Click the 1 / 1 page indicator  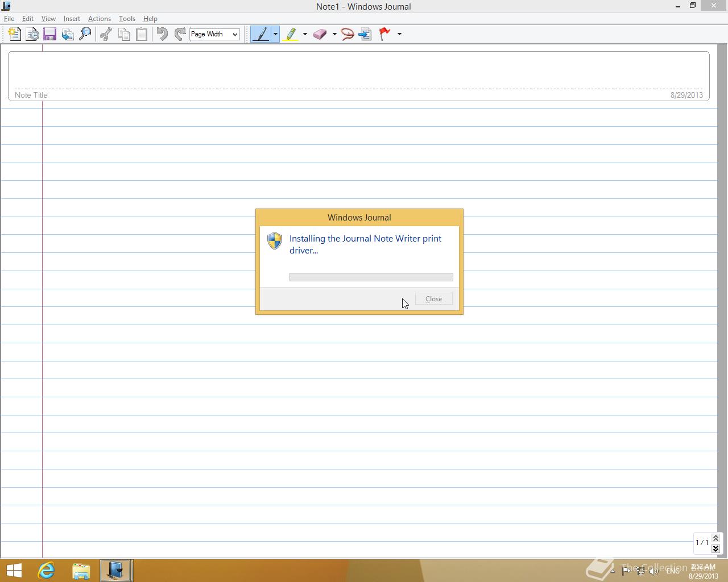click(702, 543)
